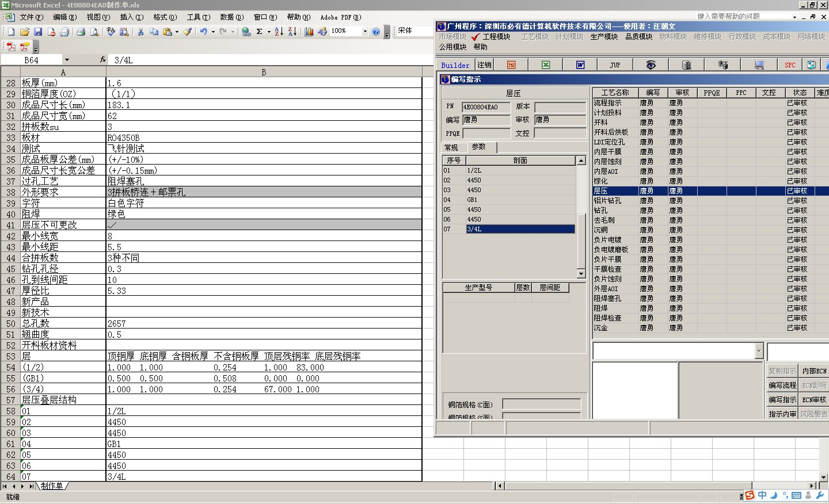
Task: Open the 品质模块 menu
Action: (639, 37)
